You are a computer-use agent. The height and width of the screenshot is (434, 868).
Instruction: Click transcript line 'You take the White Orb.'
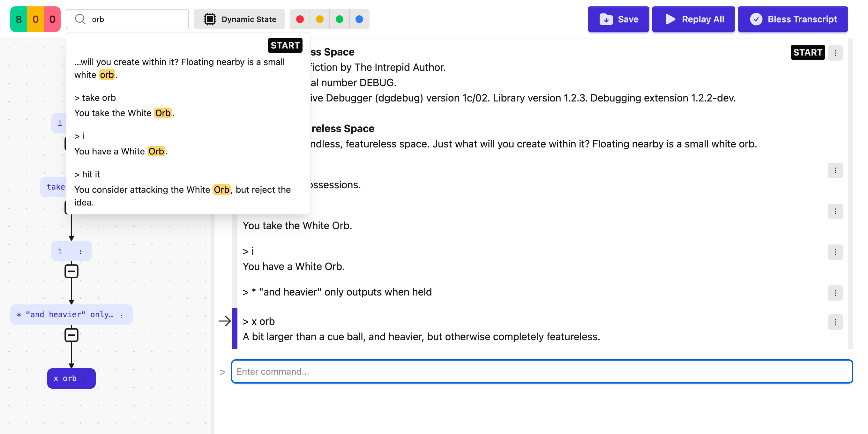[x=297, y=225]
